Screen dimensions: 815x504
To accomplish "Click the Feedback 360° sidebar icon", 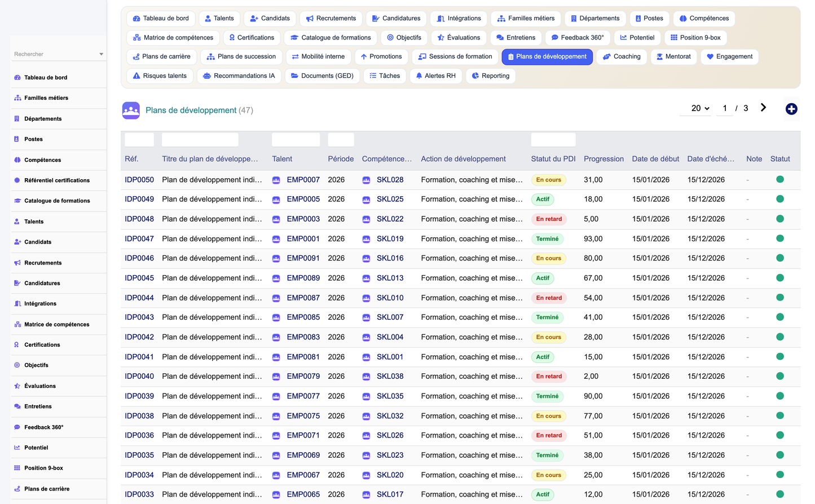I will pos(17,427).
